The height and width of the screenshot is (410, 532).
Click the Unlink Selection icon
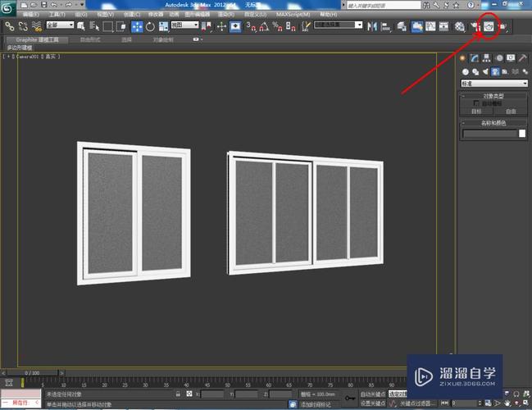point(23,25)
